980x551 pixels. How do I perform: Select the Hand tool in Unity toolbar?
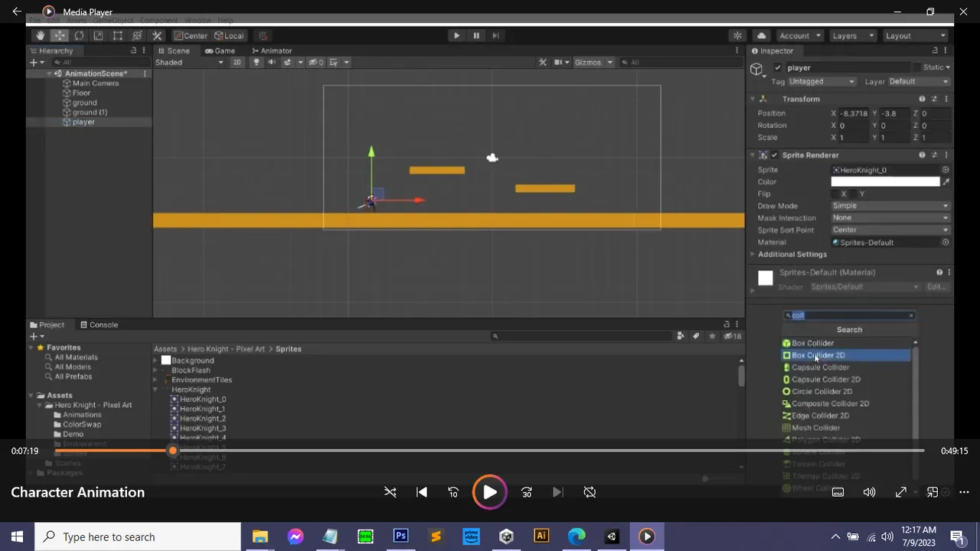[40, 36]
